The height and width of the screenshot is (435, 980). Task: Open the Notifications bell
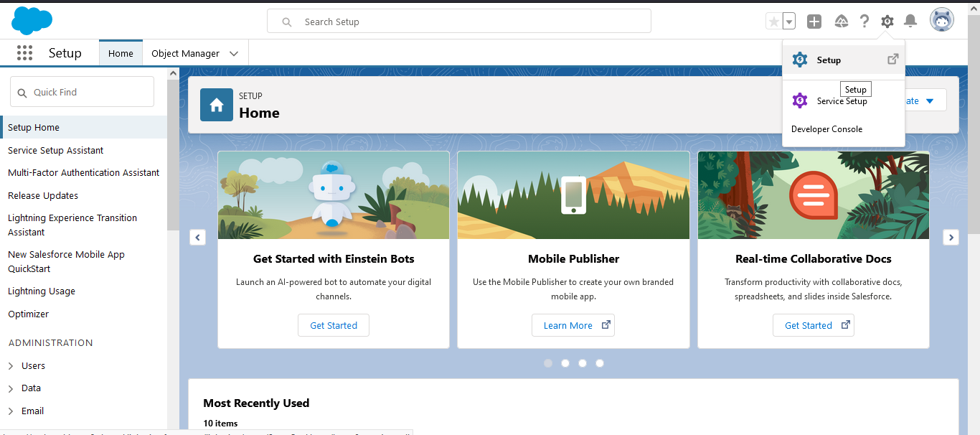point(910,22)
